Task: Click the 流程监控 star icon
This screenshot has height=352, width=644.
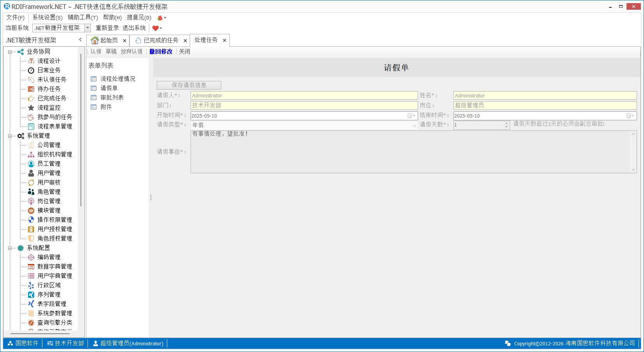Action: 31,108
